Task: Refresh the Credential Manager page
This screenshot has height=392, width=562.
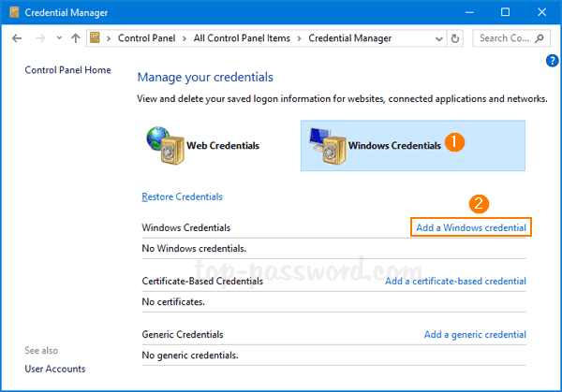Action: pyautogui.click(x=455, y=38)
